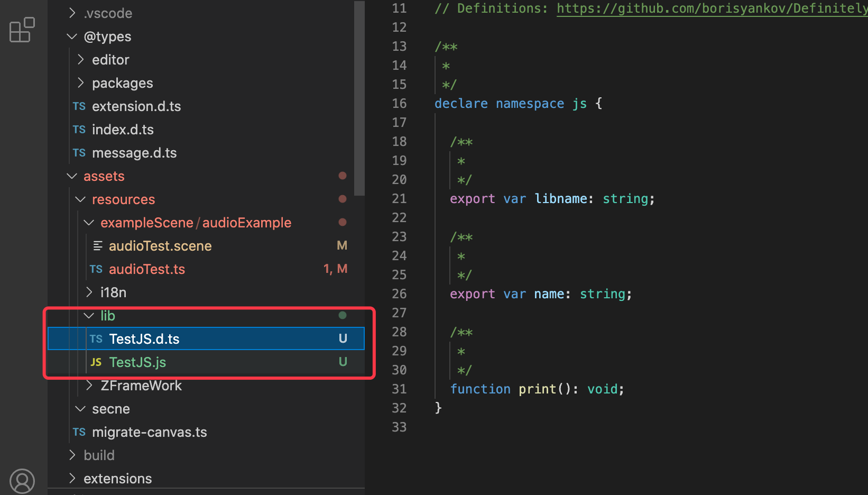Click the file icon beside audioTest.scene
Image resolution: width=868 pixels, height=495 pixels.
[x=97, y=246]
